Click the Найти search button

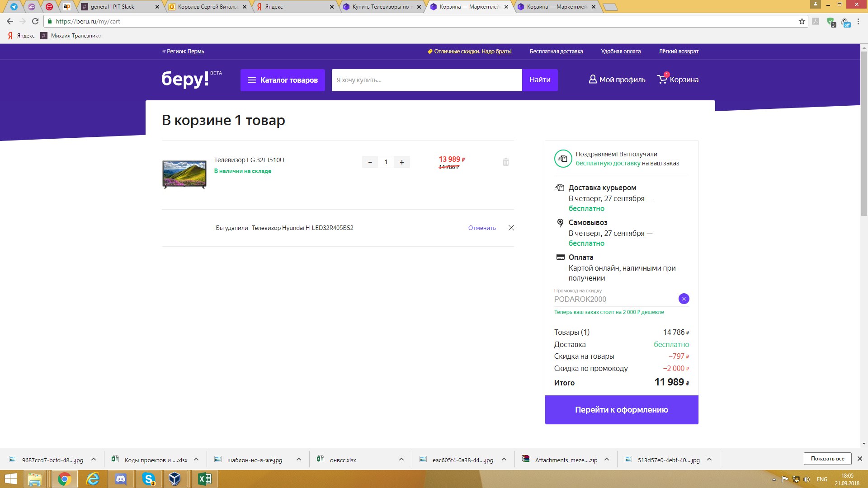pyautogui.click(x=540, y=80)
